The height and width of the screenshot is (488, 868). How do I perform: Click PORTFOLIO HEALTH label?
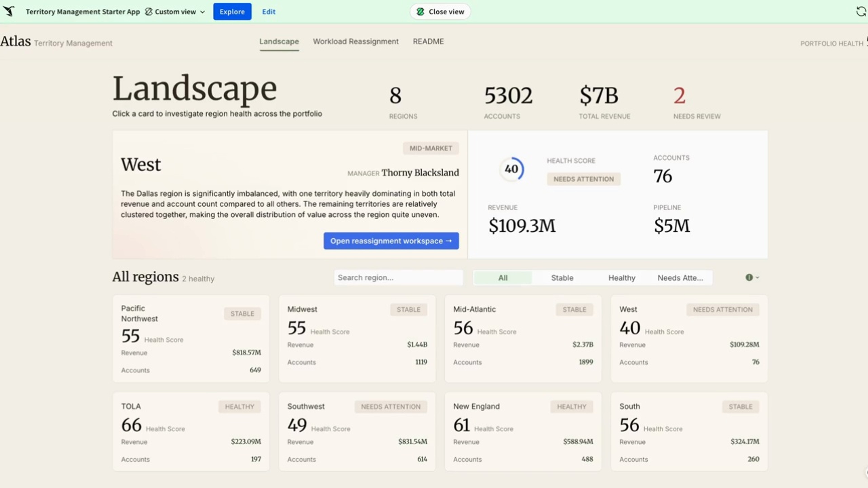click(832, 43)
